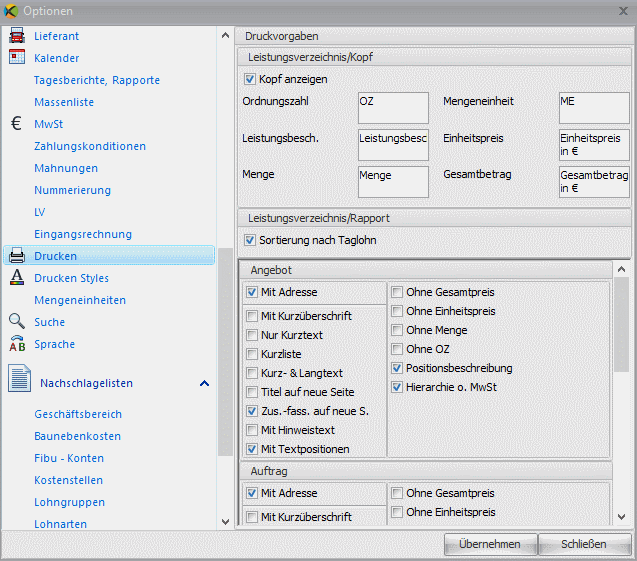
Task: Uncheck the Kopf anzeigen checkbox
Action: [250, 79]
